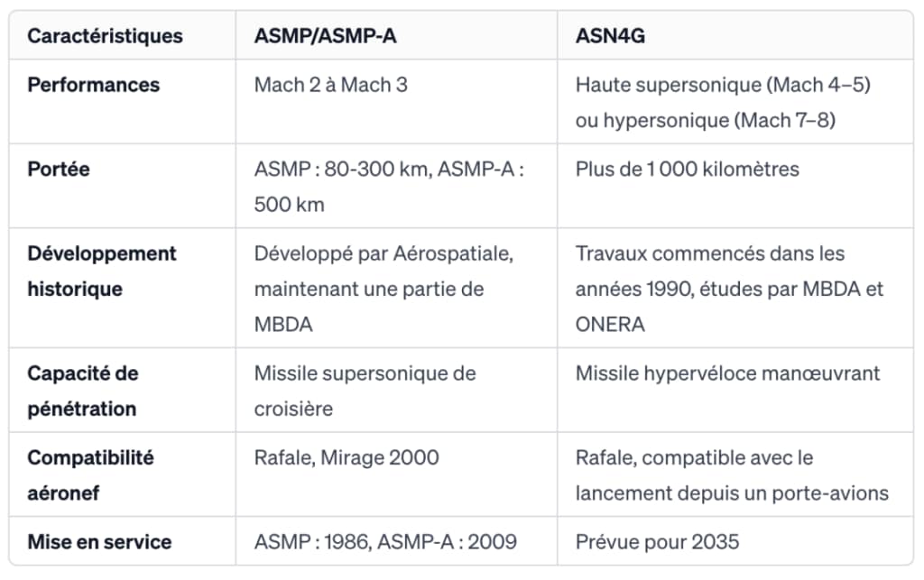
Task: Click the 'Plus de 1 000 kilomètres' cell
Action: point(687,169)
